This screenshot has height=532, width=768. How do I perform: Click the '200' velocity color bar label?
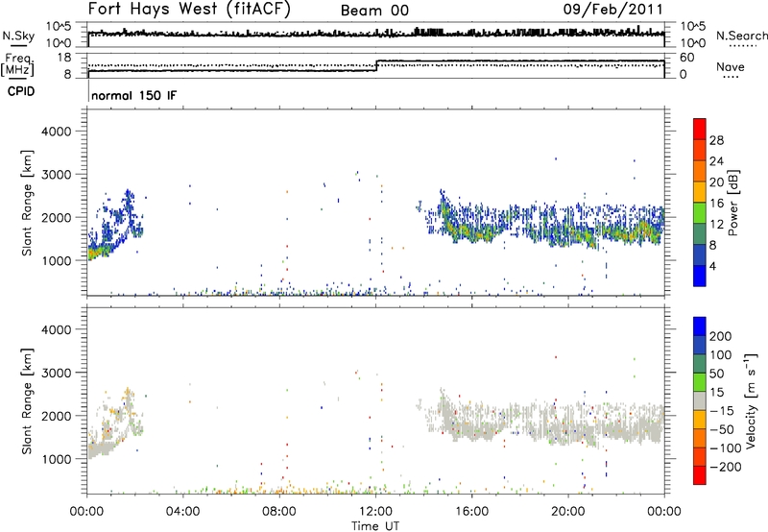(x=721, y=336)
